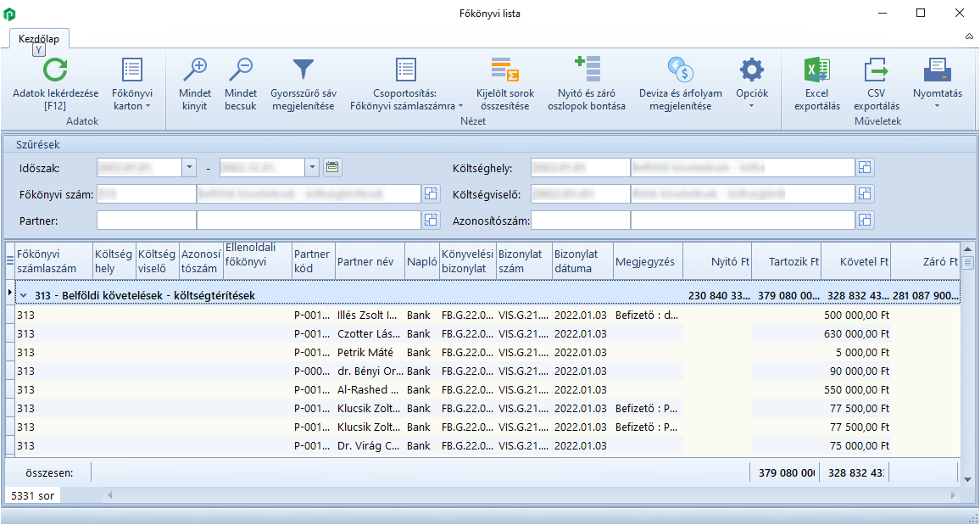Sort by Partner név column header
The height and width of the screenshot is (525, 980).
365,262
